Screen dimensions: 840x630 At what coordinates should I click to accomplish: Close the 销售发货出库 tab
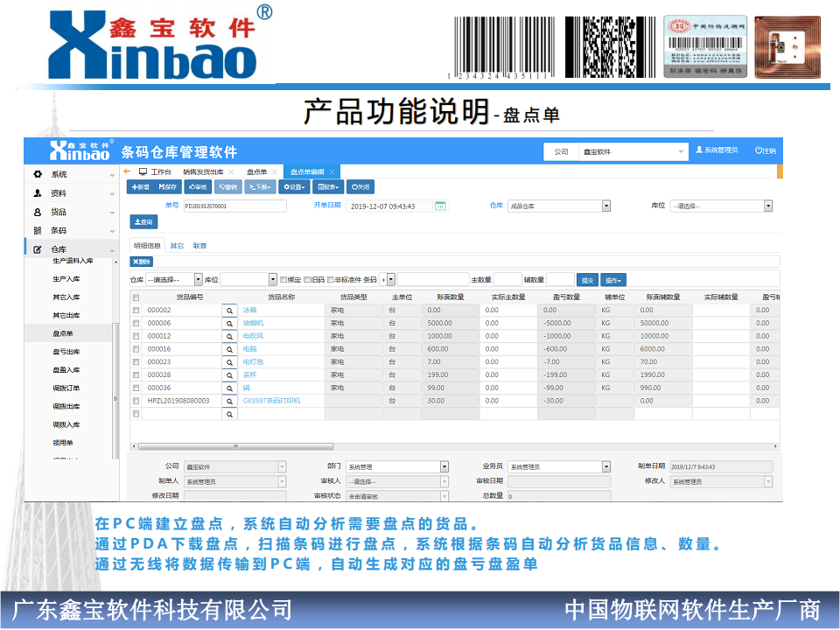[231, 172]
